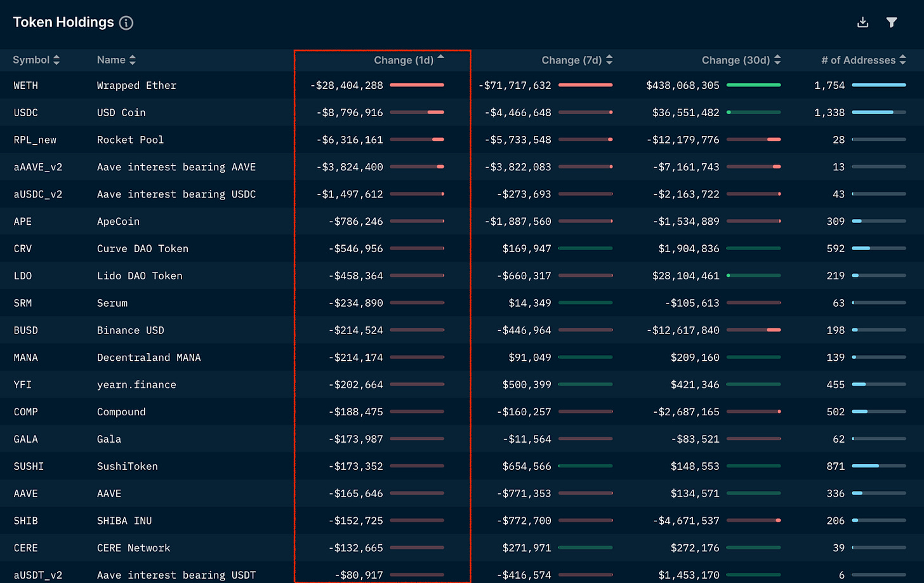924x583 pixels.
Task: Select the MANA symbol cell
Action: 26,358
